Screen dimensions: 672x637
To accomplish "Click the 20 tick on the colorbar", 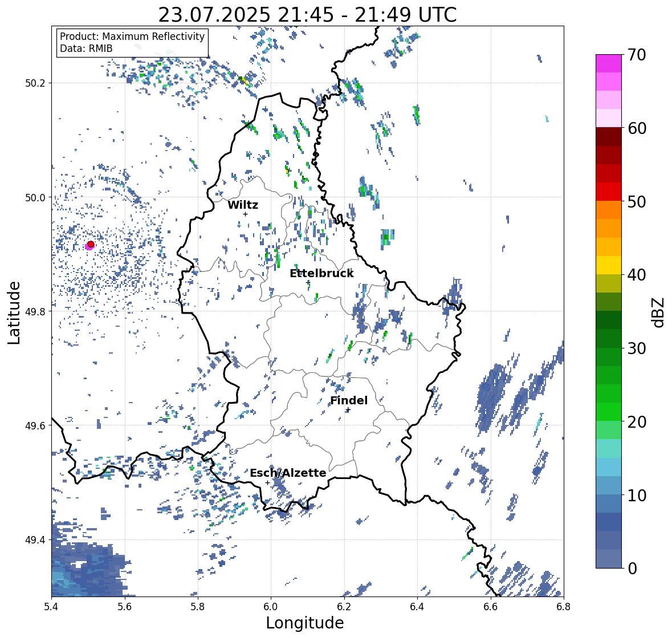I will coord(637,422).
